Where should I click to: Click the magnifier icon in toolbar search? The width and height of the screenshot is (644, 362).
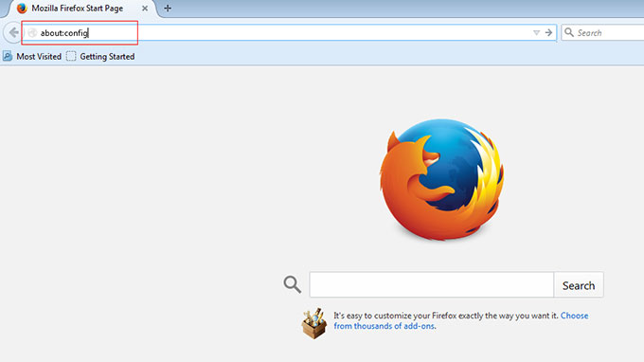(x=569, y=32)
